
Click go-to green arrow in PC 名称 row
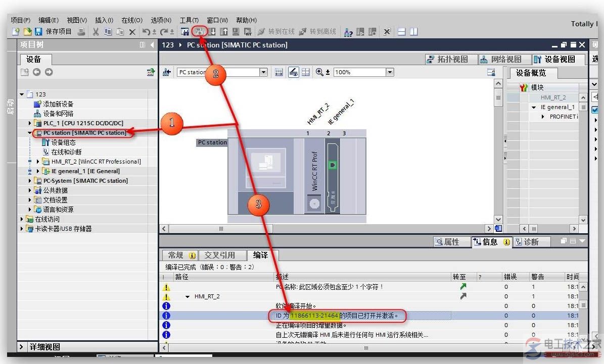coord(463,286)
